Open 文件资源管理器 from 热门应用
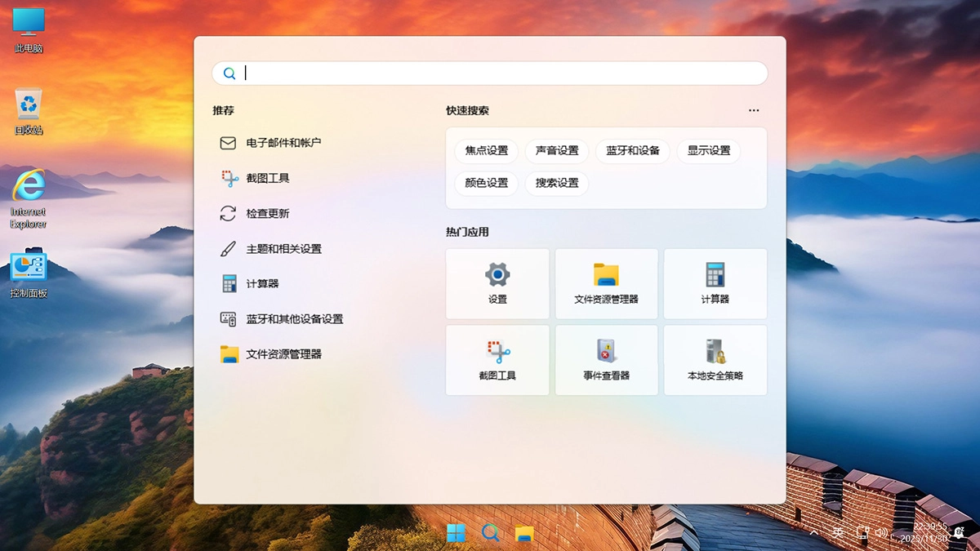The width and height of the screenshot is (980, 551). click(606, 283)
